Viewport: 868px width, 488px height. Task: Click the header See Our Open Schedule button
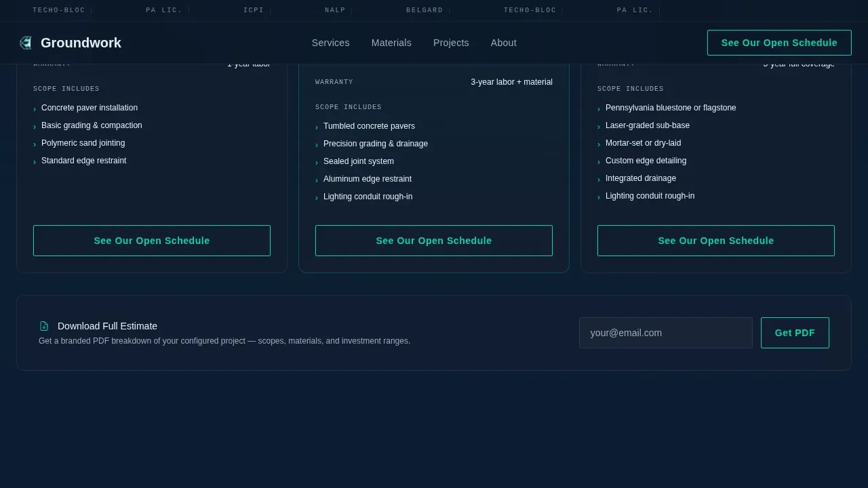pyautogui.click(x=779, y=43)
